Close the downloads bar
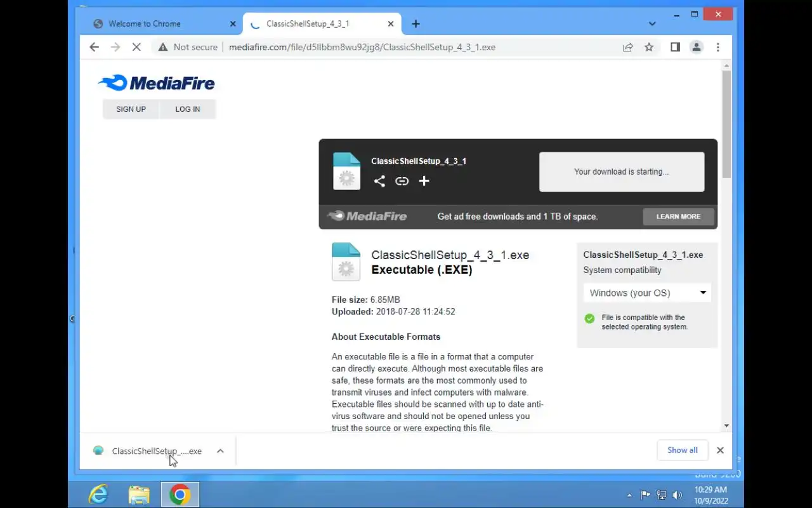812x508 pixels. [720, 450]
